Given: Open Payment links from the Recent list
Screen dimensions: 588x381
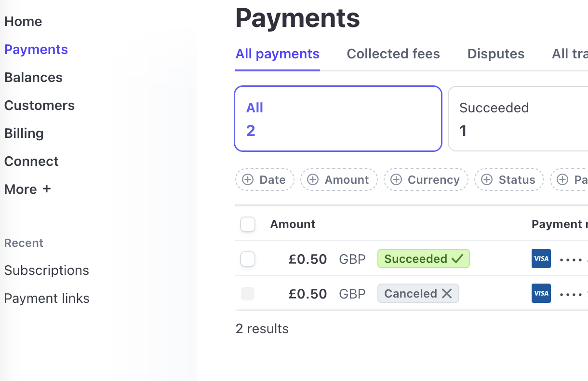Looking at the screenshot, I should click(47, 298).
